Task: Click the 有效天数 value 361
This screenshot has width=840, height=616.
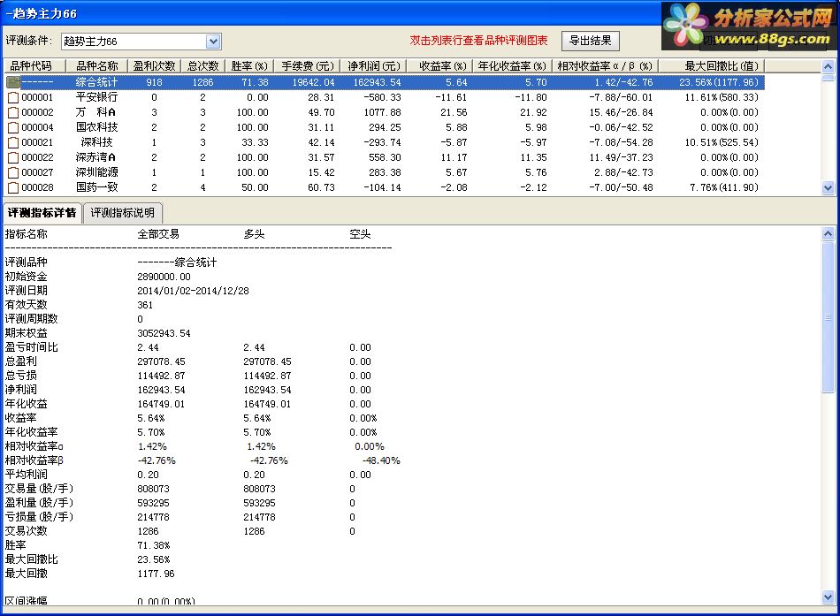Action: pos(145,305)
